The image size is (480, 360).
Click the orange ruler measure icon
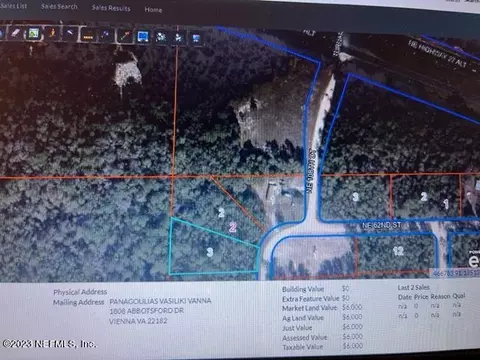pyautogui.click(x=88, y=35)
